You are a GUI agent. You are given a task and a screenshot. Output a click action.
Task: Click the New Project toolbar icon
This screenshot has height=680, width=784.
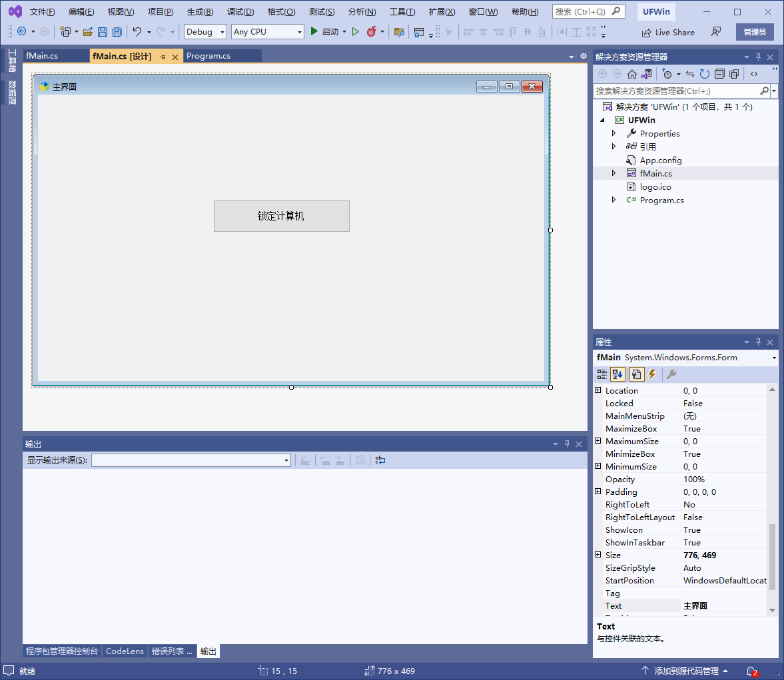[x=65, y=32]
